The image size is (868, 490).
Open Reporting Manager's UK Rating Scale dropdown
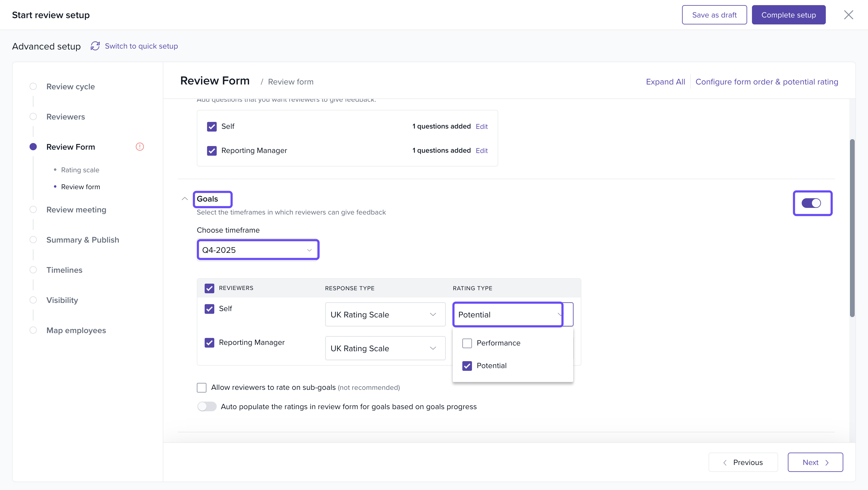[385, 348]
